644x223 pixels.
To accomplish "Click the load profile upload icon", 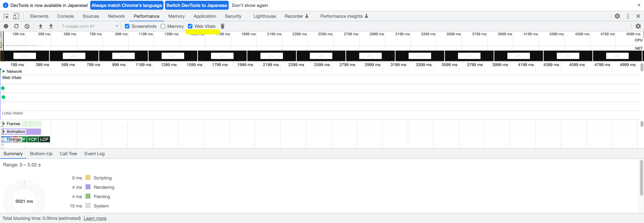I will pyautogui.click(x=40, y=26).
